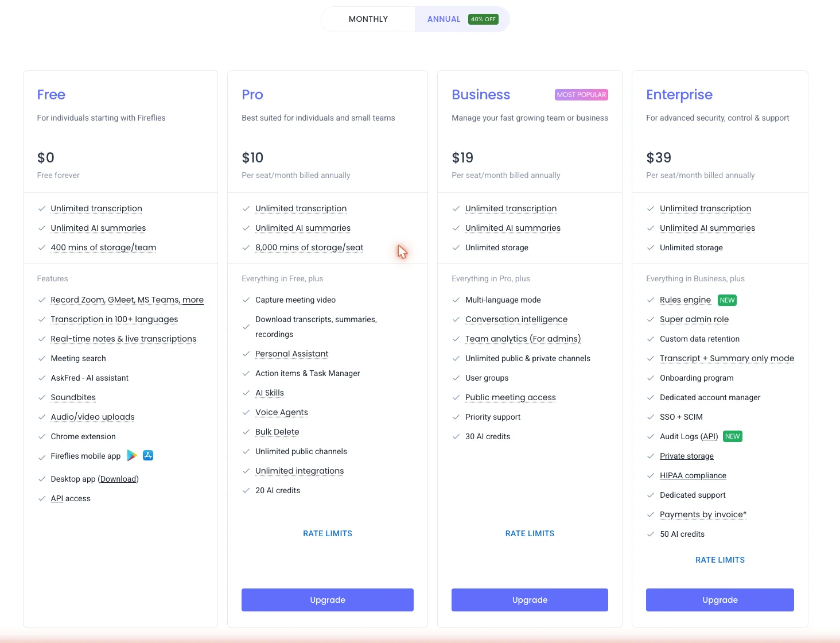Open Business plan RATE LIMITS
This screenshot has height=643, width=840.
coord(530,533)
